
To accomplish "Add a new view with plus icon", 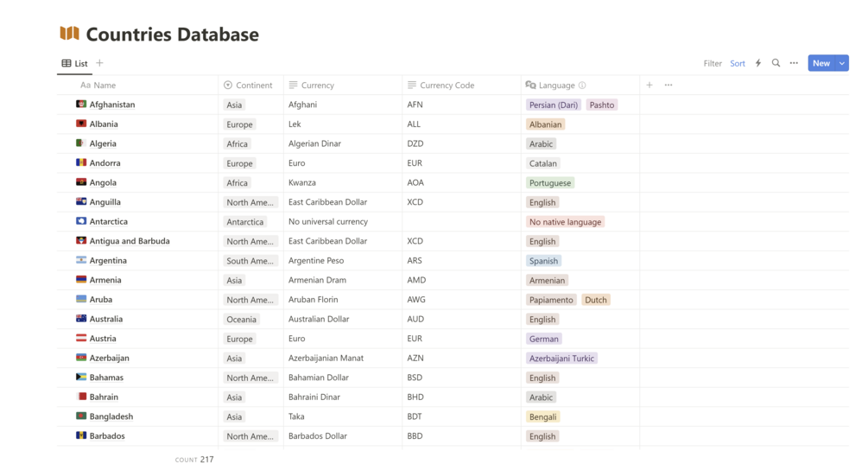I will tap(99, 63).
